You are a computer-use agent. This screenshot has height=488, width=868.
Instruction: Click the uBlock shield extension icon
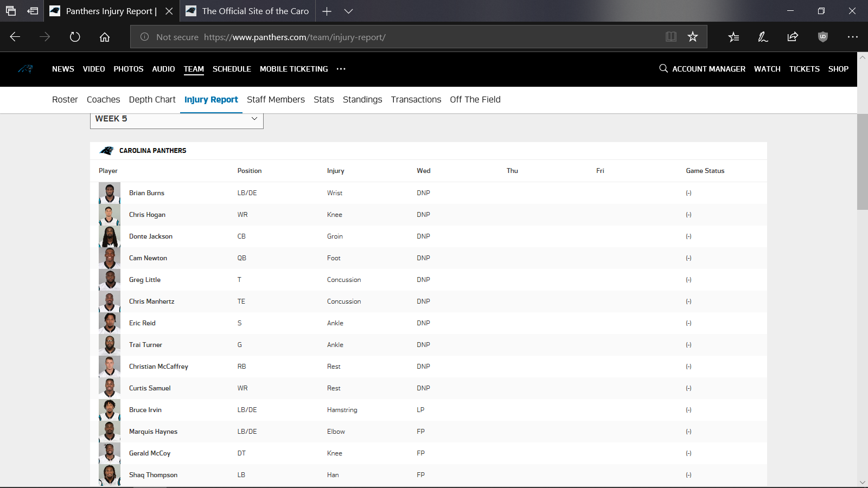click(822, 37)
